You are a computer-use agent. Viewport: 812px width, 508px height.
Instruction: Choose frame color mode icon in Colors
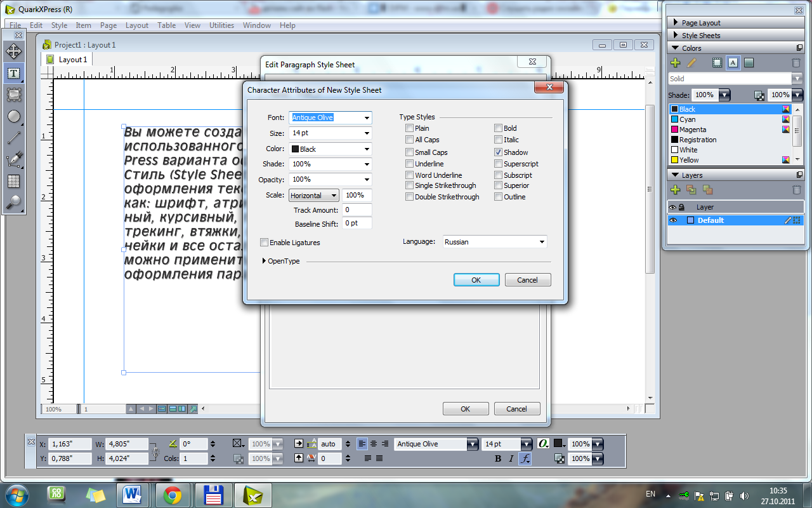[717, 63]
